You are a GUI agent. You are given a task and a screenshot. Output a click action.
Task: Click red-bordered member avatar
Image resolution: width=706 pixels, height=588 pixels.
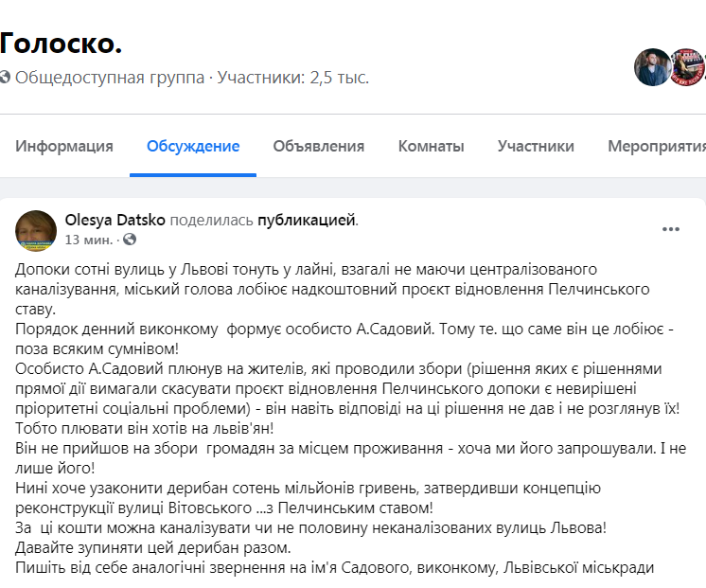click(x=688, y=67)
